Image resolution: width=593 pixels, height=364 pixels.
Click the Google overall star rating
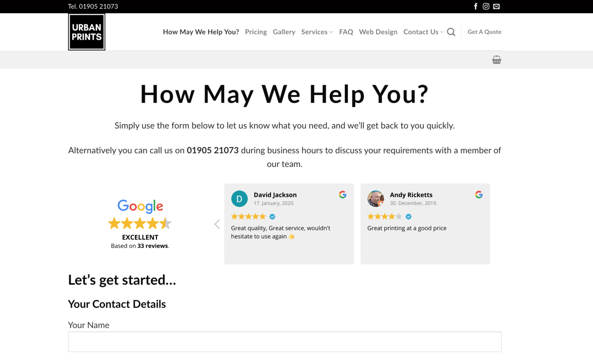140,224
